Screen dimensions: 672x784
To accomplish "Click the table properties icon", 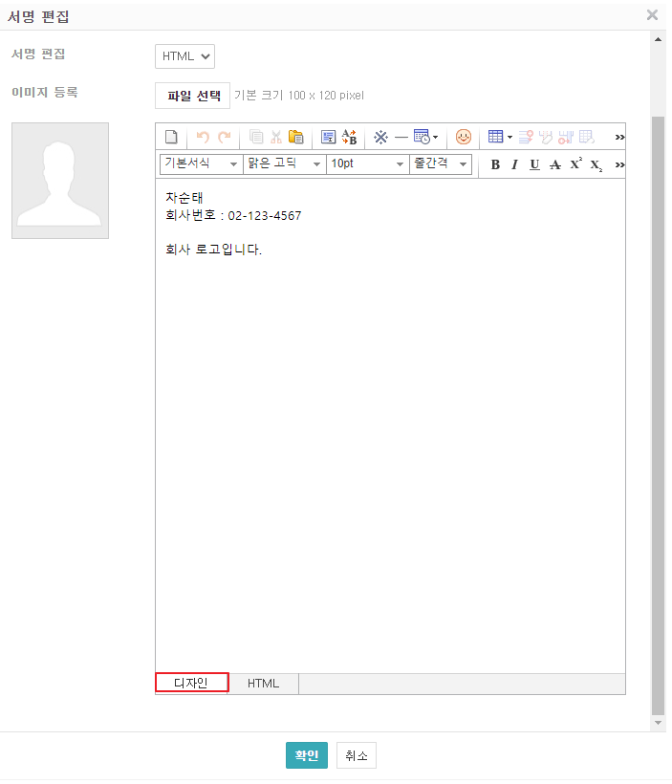I will click(x=587, y=137).
